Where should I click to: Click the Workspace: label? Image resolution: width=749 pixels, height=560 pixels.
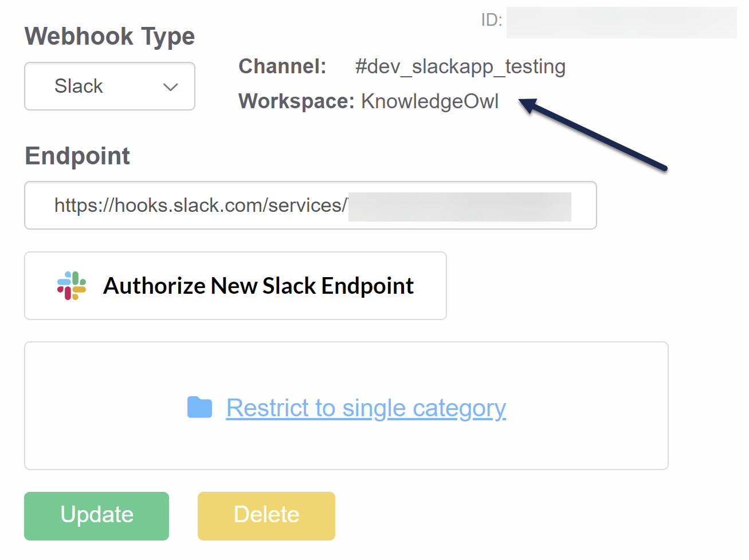pyautogui.click(x=296, y=101)
